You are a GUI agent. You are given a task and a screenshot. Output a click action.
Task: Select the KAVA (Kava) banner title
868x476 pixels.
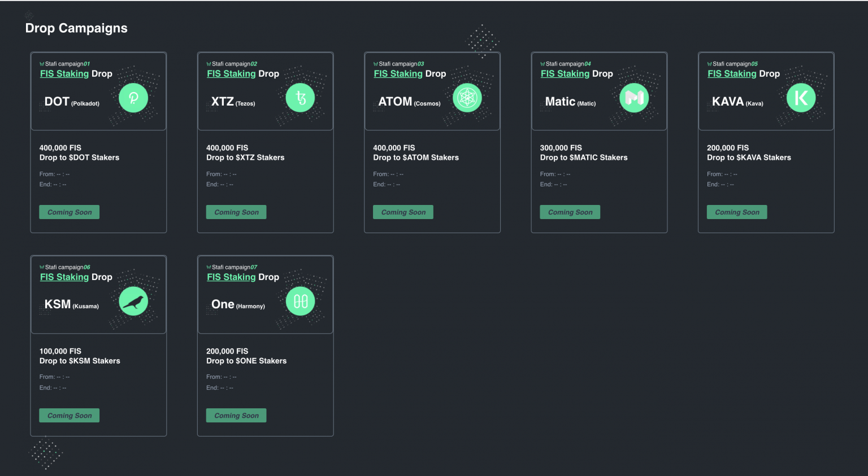coord(737,102)
